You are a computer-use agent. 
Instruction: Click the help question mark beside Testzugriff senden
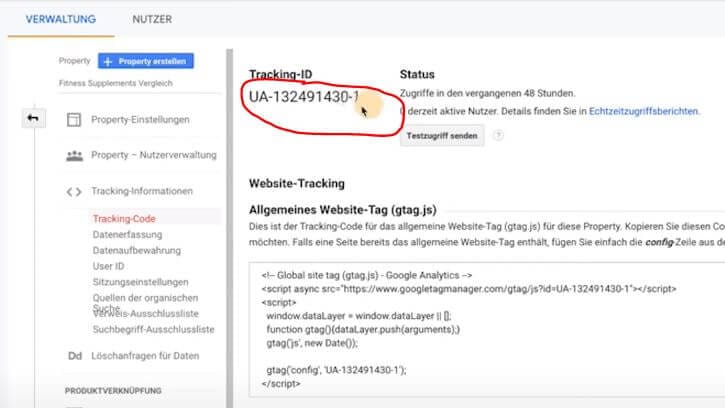497,135
